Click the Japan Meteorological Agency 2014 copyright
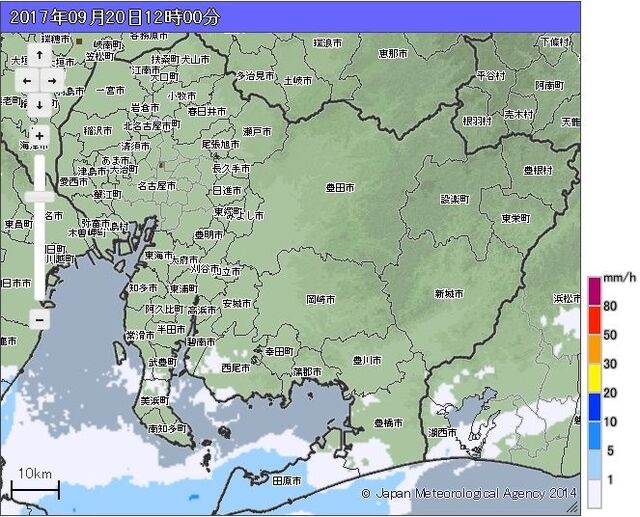 tap(469, 493)
